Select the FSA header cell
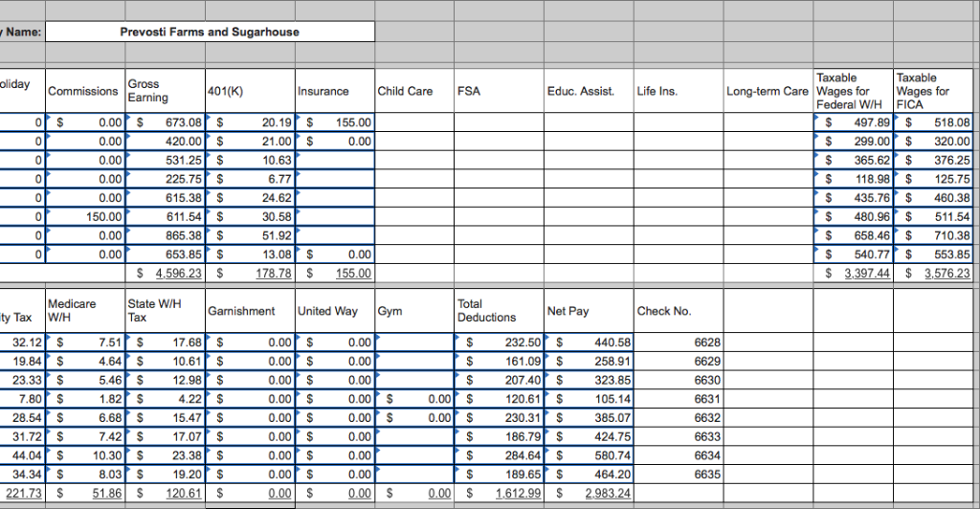The height and width of the screenshot is (509, 980). [499, 91]
